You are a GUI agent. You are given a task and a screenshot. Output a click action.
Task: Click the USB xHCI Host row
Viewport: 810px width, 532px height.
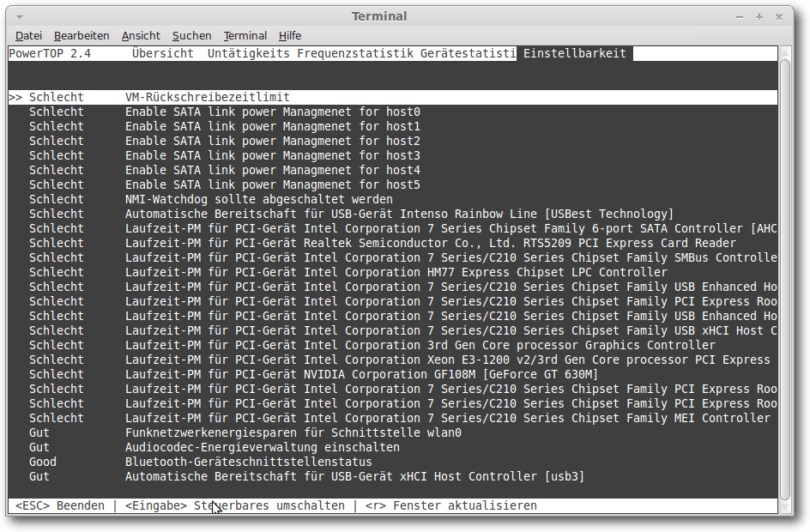coord(393,330)
